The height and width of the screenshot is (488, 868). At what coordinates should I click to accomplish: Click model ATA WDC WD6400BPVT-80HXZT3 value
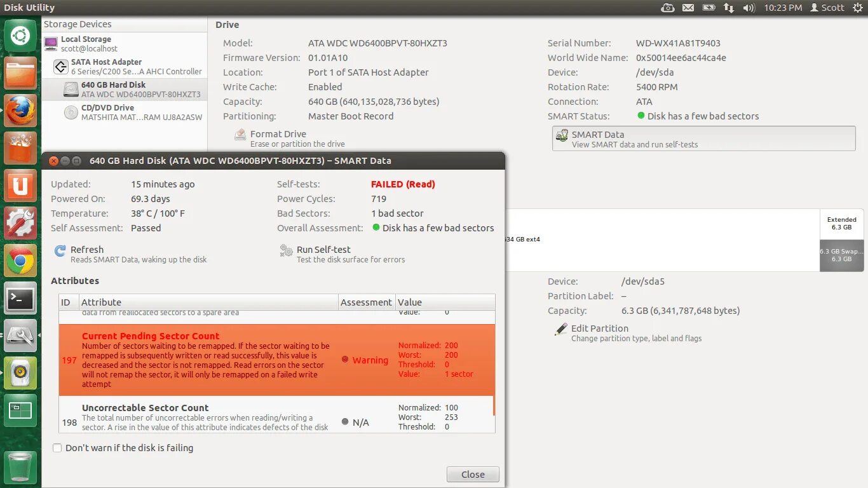coord(377,43)
